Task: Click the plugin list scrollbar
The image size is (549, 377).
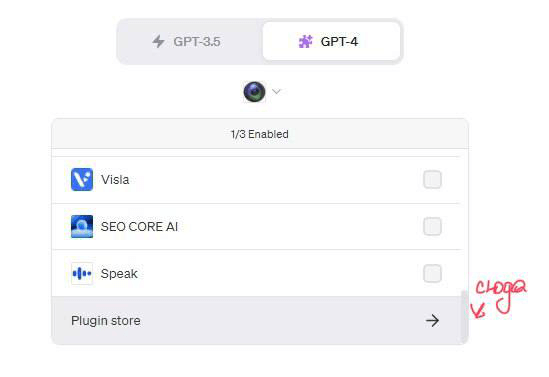Action: 464,316
